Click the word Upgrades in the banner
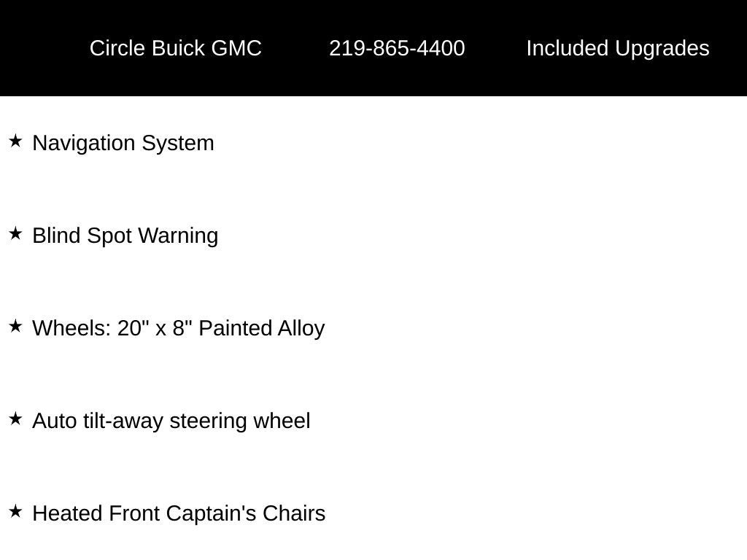The image size is (747, 560). coord(662,48)
